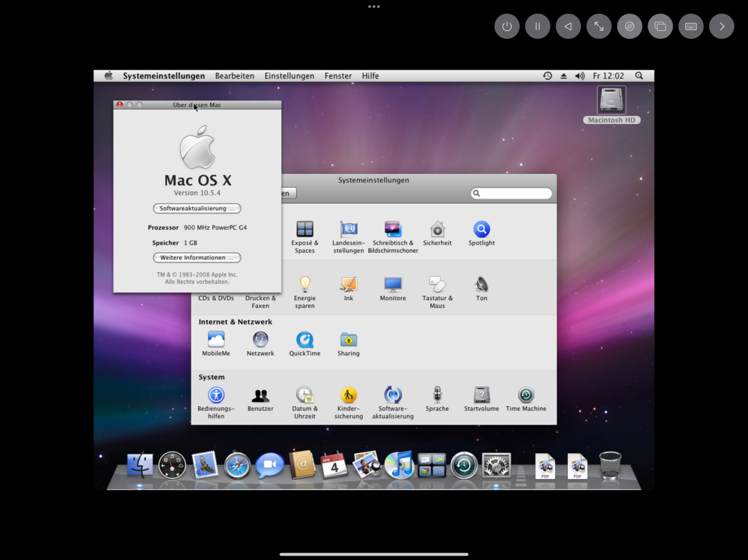Click Softwareaktualisierung … button in Über diesen Mac
Screen dimensions: 748x560
197,209
